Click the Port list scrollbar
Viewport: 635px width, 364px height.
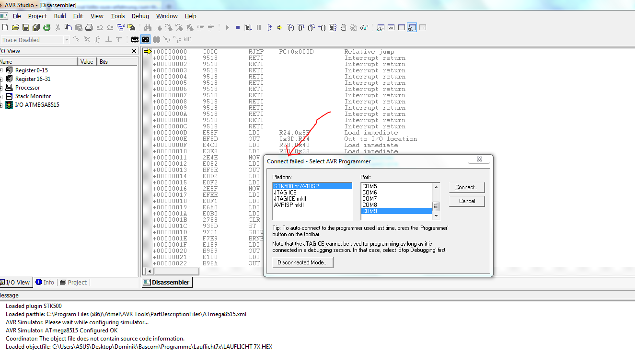click(436, 201)
